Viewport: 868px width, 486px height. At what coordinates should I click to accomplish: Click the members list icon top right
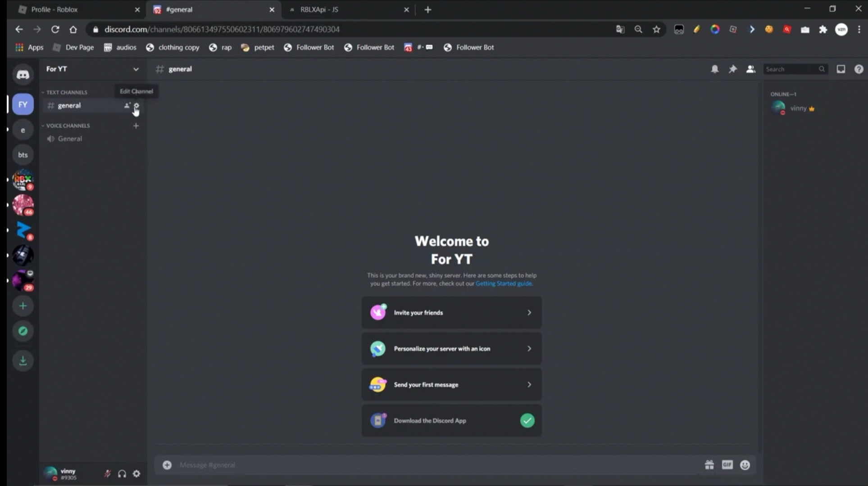(750, 68)
